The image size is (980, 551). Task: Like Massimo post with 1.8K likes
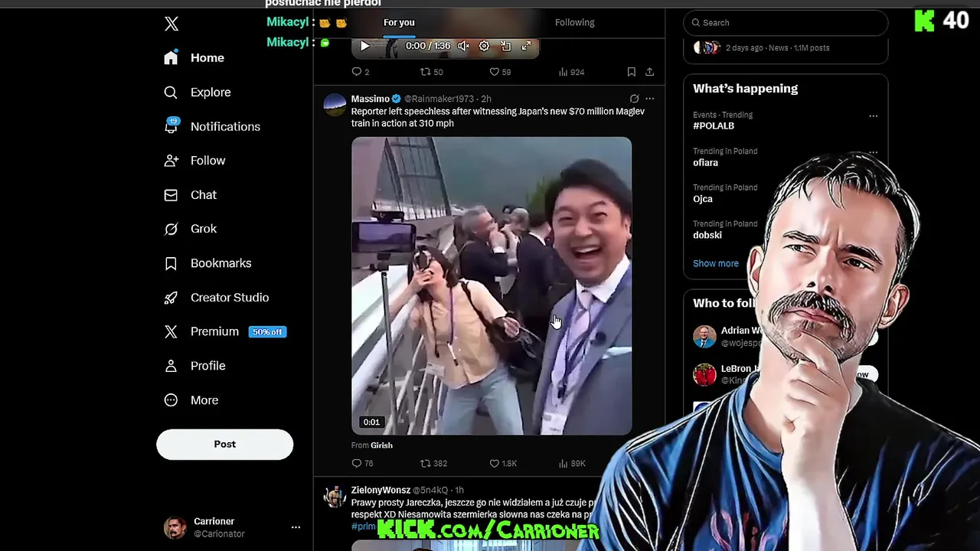503,464
